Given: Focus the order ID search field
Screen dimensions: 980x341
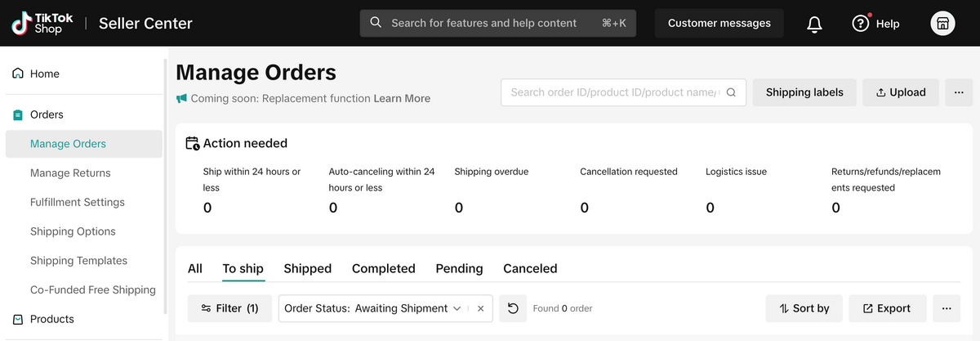Looking at the screenshot, I should (613, 92).
